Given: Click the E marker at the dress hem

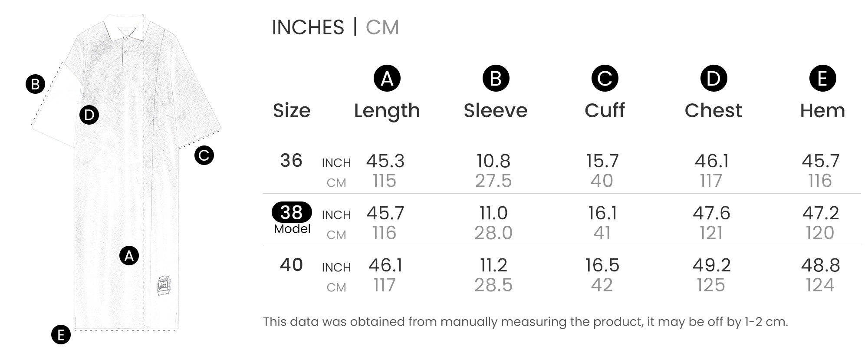Looking at the screenshot, I should pos(61,335).
